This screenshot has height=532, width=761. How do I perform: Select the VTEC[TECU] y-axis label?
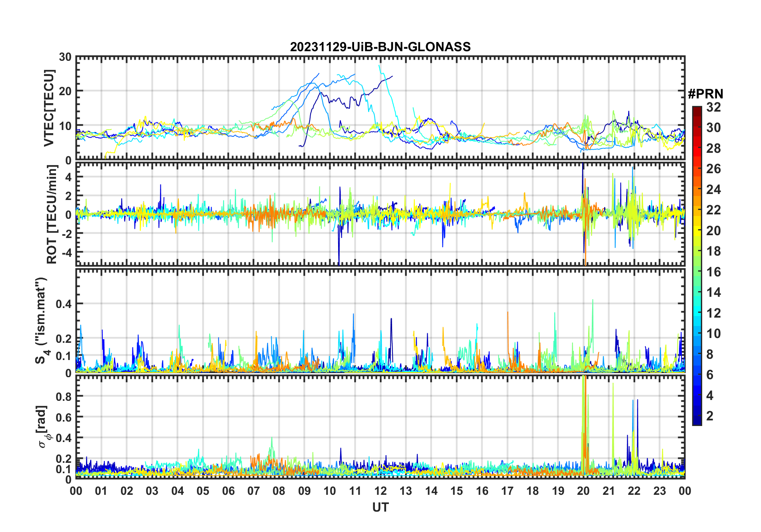(x=49, y=108)
